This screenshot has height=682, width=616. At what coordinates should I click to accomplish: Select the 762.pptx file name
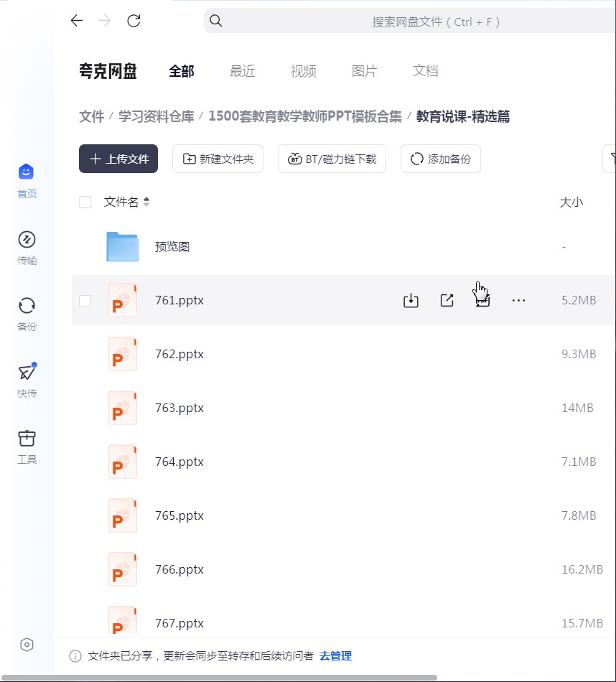[179, 355]
